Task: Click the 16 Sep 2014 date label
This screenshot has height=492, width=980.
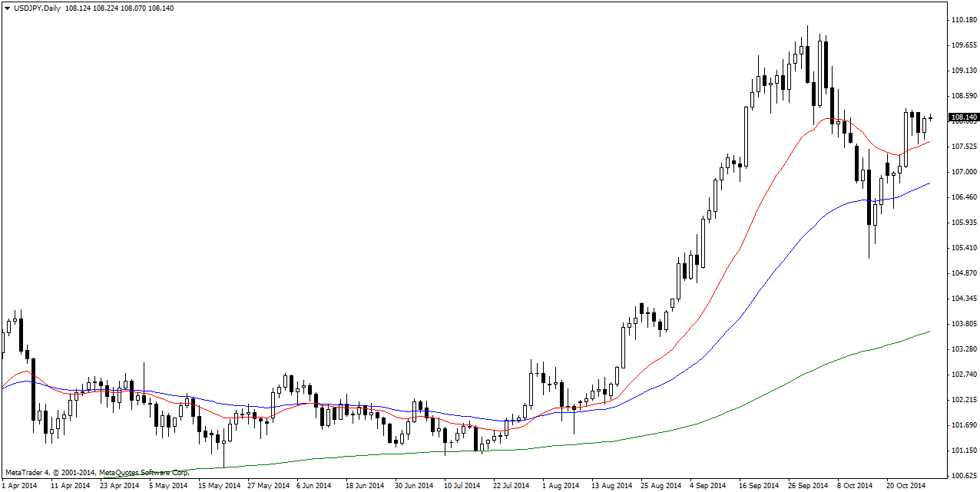Action: tap(757, 485)
